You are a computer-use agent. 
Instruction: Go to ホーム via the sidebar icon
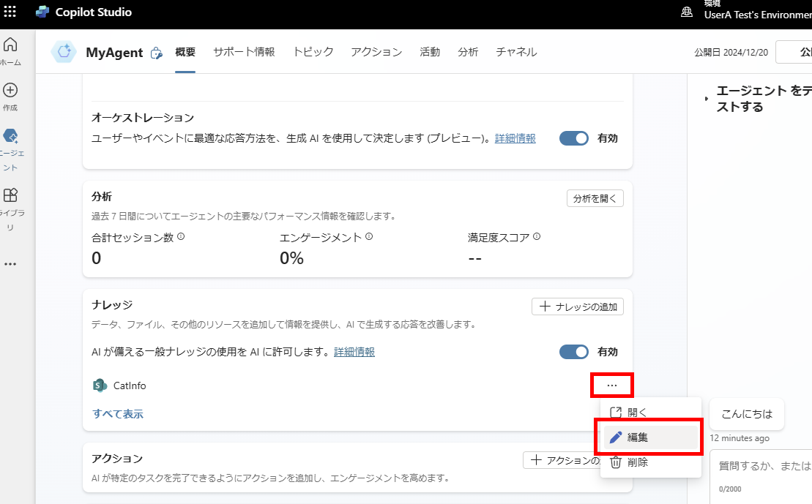(x=10, y=45)
